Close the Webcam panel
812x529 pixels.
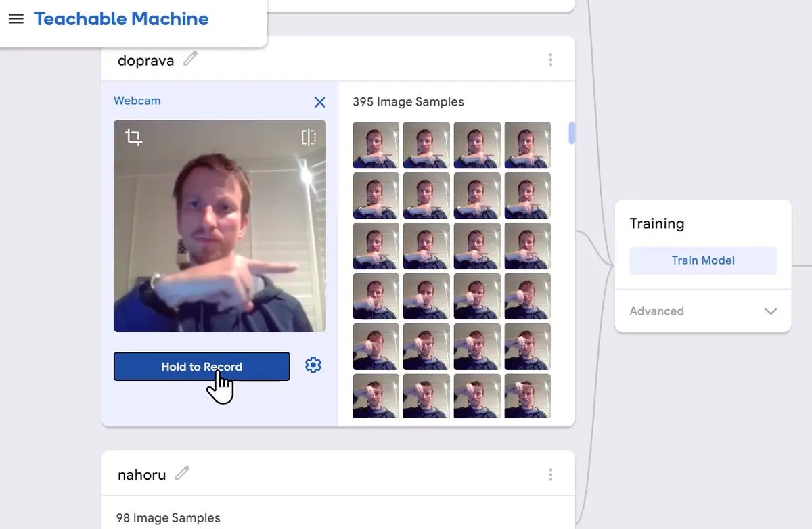point(320,102)
